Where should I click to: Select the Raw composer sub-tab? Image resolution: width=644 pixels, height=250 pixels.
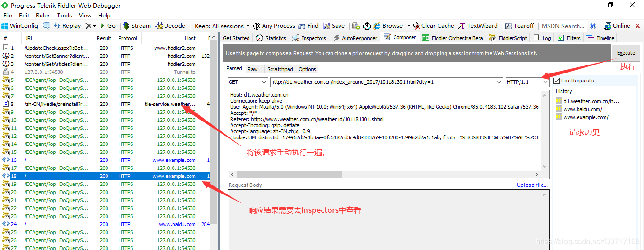pos(253,69)
